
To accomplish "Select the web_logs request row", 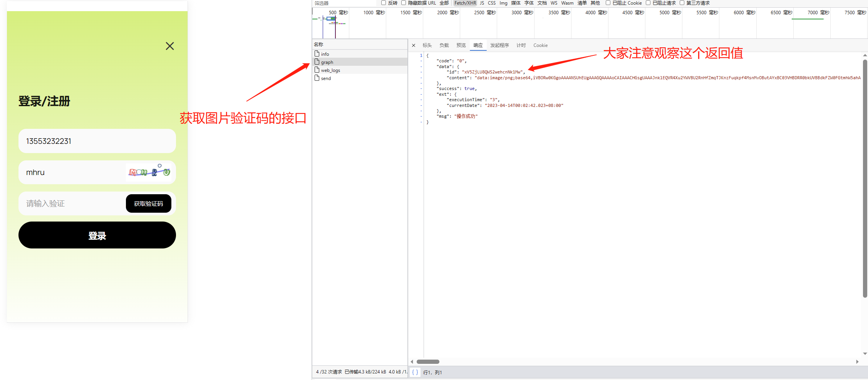I will [x=360, y=70].
